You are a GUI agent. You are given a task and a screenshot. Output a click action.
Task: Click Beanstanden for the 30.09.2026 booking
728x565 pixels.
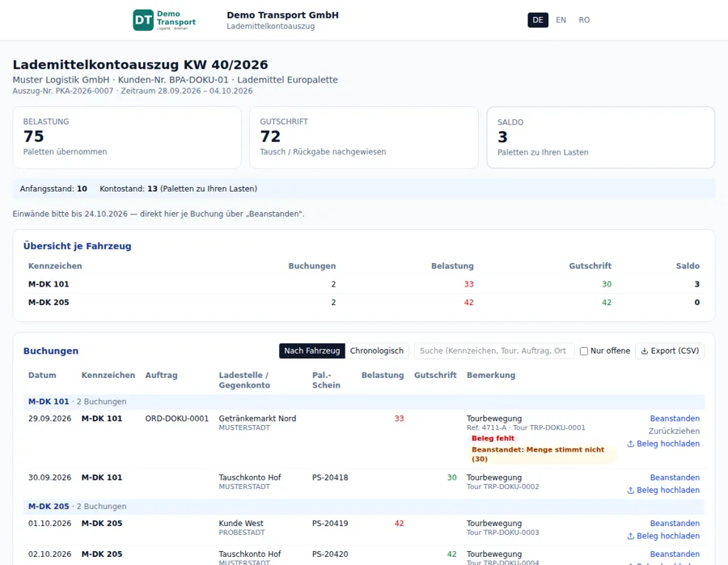pyautogui.click(x=675, y=478)
